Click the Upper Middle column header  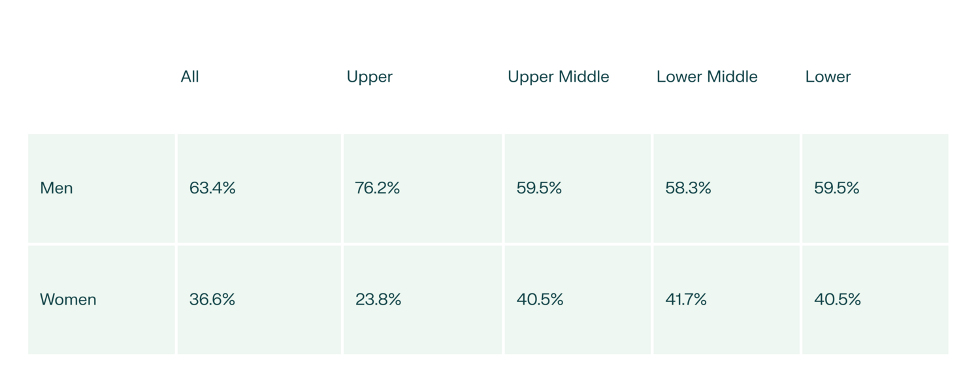point(558,76)
